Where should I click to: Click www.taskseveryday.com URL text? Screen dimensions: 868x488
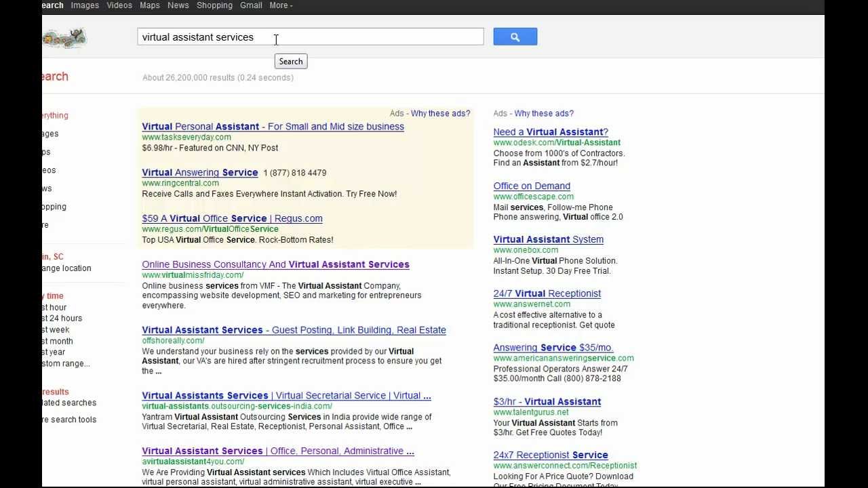186,138
